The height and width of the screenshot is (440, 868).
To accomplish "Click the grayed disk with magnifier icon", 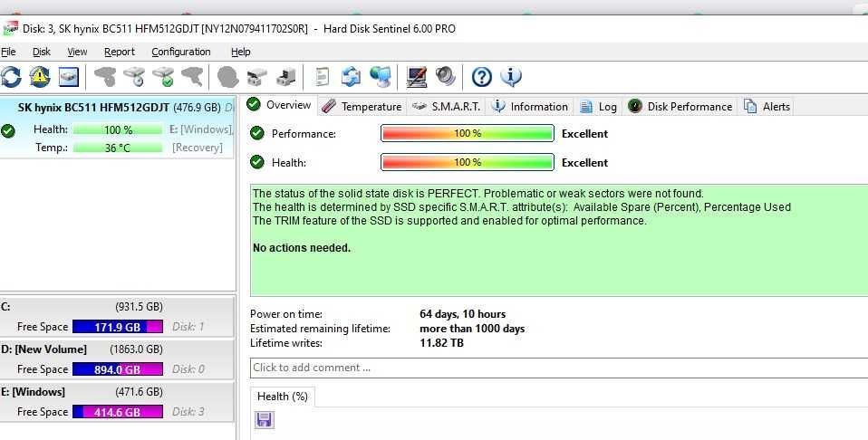I will click(x=192, y=76).
